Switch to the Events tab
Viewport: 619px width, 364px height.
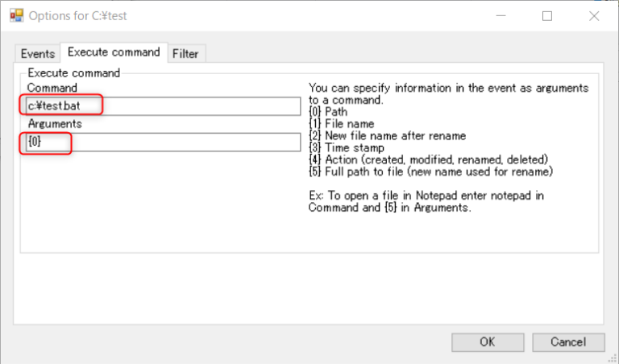(38, 53)
